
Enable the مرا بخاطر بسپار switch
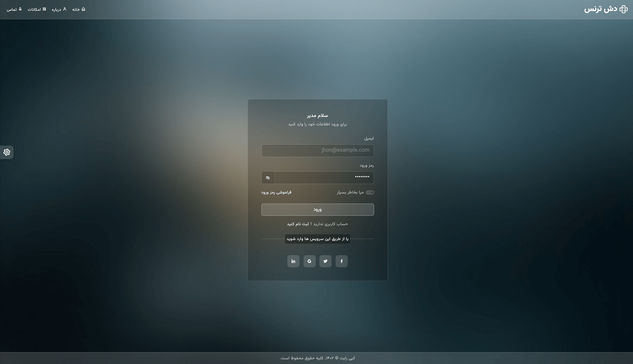pos(370,193)
